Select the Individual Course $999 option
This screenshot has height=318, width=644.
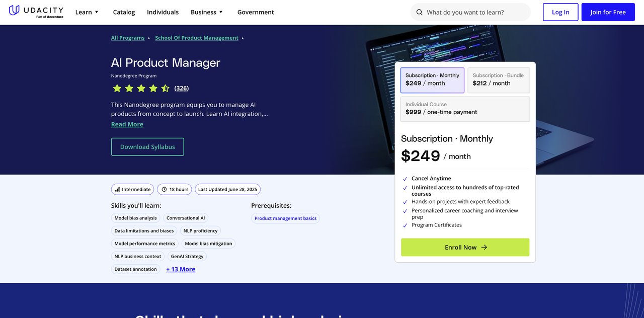pos(465,109)
